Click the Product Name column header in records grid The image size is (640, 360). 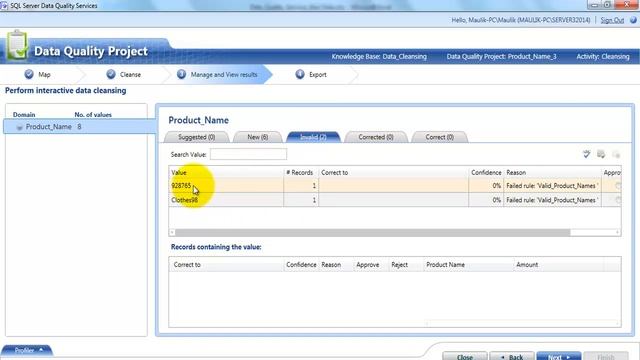click(x=469, y=264)
